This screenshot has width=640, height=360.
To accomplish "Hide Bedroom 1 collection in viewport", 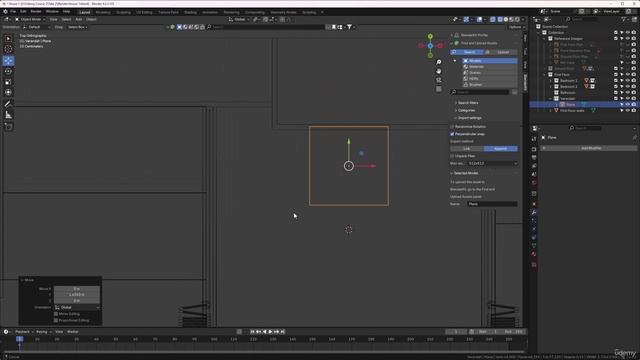I will [628, 80].
